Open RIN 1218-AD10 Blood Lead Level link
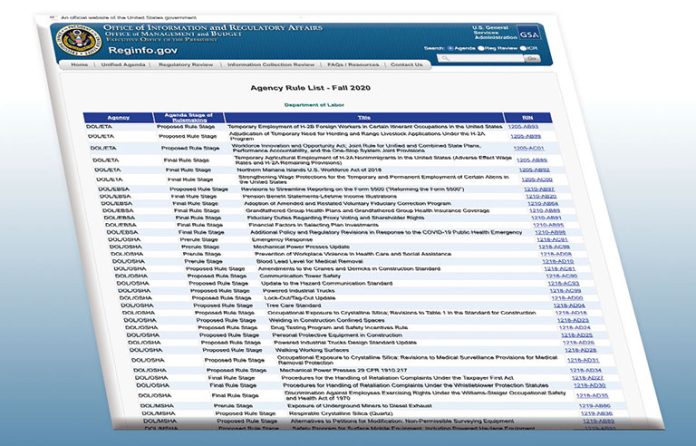696x446 pixels. coord(558,261)
